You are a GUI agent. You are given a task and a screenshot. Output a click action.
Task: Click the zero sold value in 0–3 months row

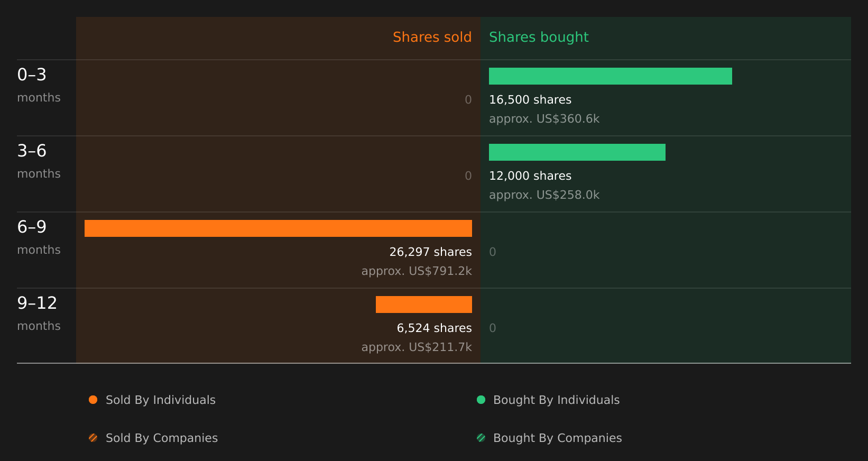(468, 100)
